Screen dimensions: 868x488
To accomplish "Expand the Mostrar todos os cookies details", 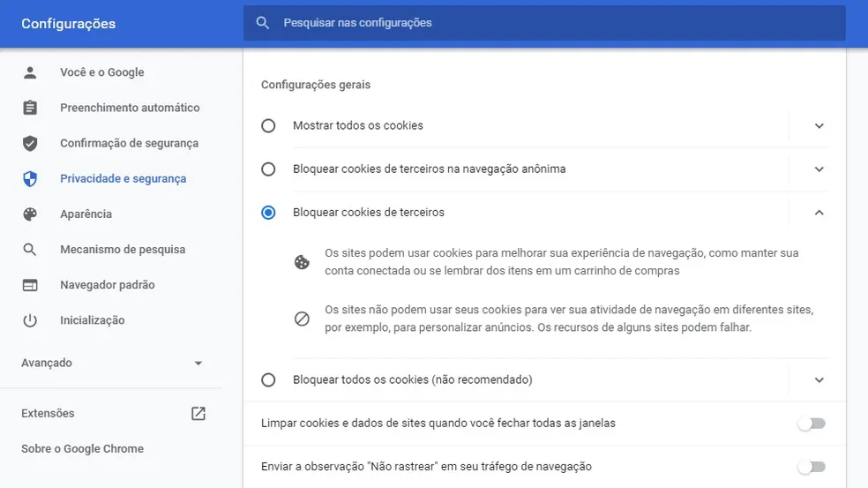I will (x=819, y=125).
